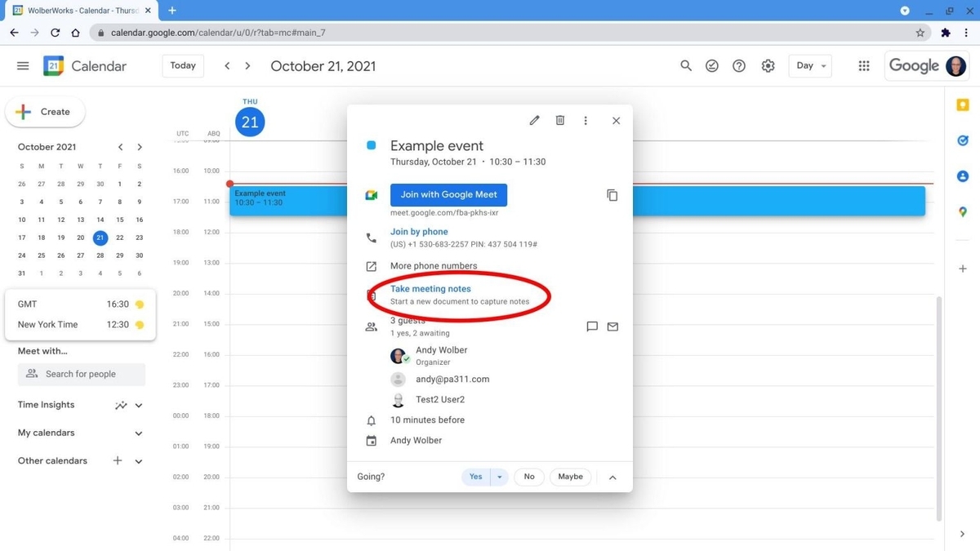980x551 pixels.
Task: Edit the Example event with the pencil icon
Action: point(534,120)
